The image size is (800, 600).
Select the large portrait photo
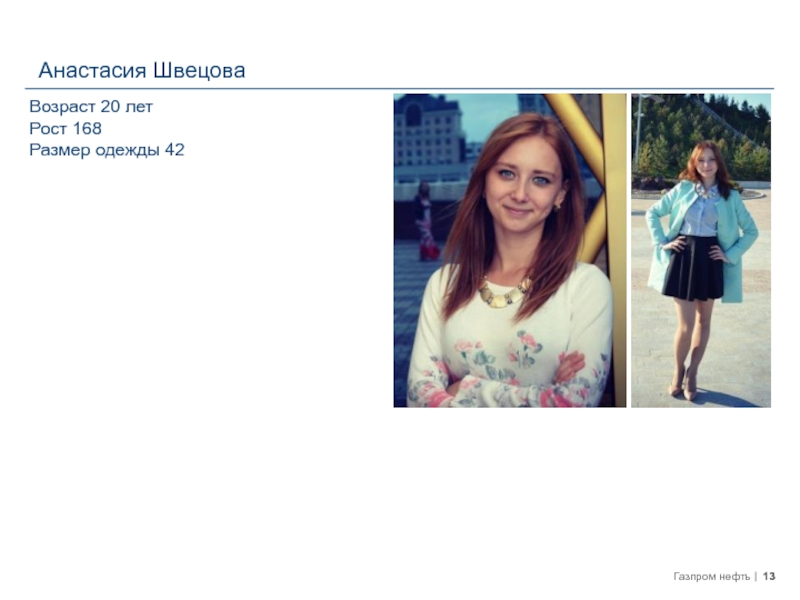(x=510, y=251)
